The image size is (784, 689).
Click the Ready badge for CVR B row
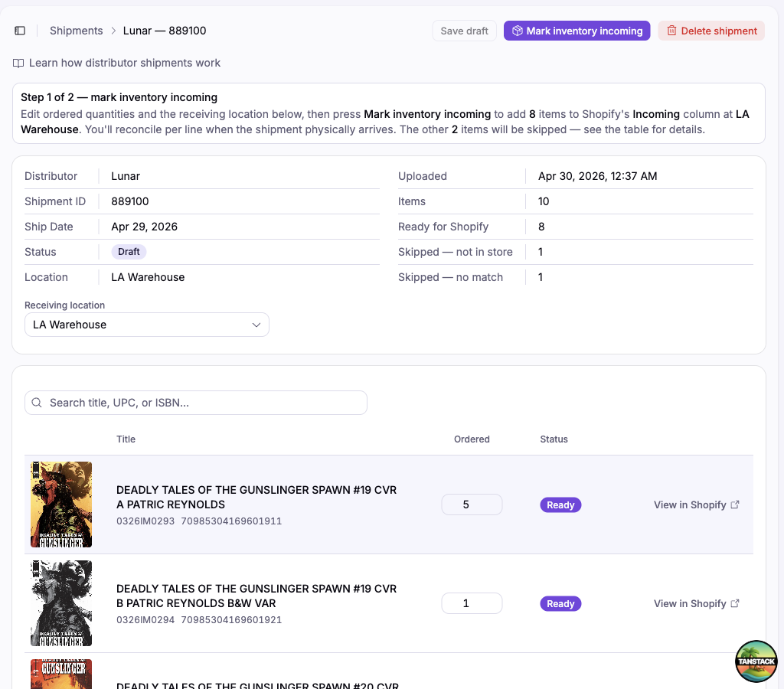pyautogui.click(x=560, y=603)
